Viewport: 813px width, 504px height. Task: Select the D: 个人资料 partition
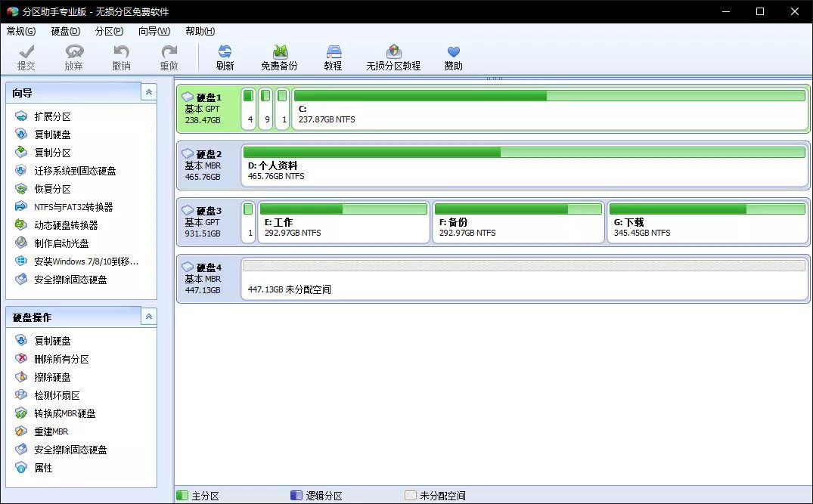525,165
